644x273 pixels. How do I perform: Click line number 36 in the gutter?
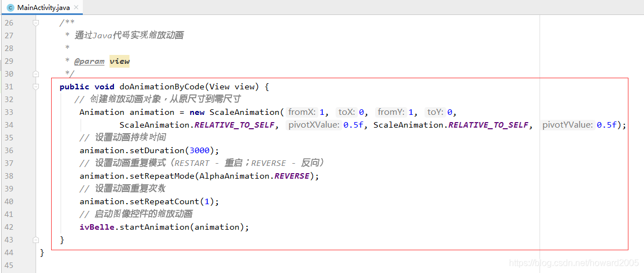9,150
